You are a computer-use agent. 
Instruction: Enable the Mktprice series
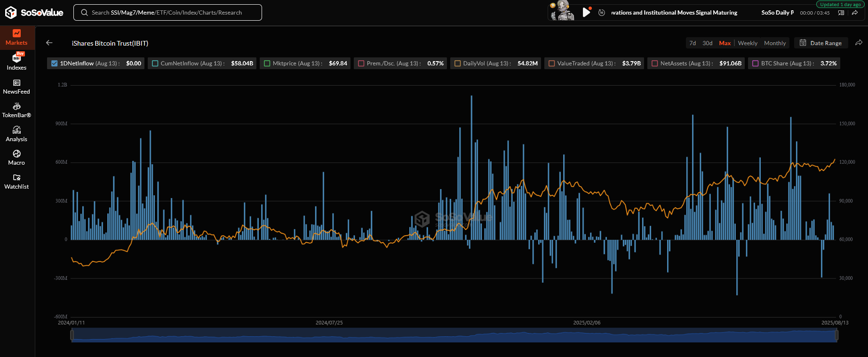267,63
